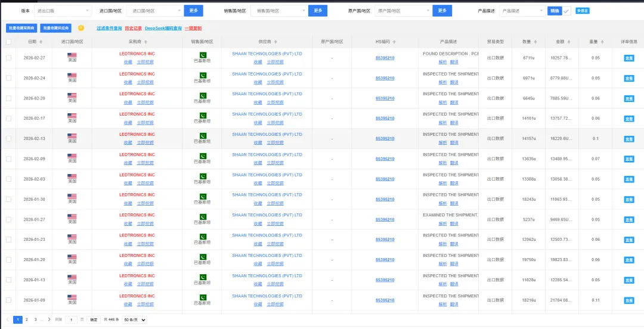This screenshot has height=329, width=644.
Task: Open SHAAN TECHNOLOGIES in the 2026-02-03 row
Action: coord(267,175)
